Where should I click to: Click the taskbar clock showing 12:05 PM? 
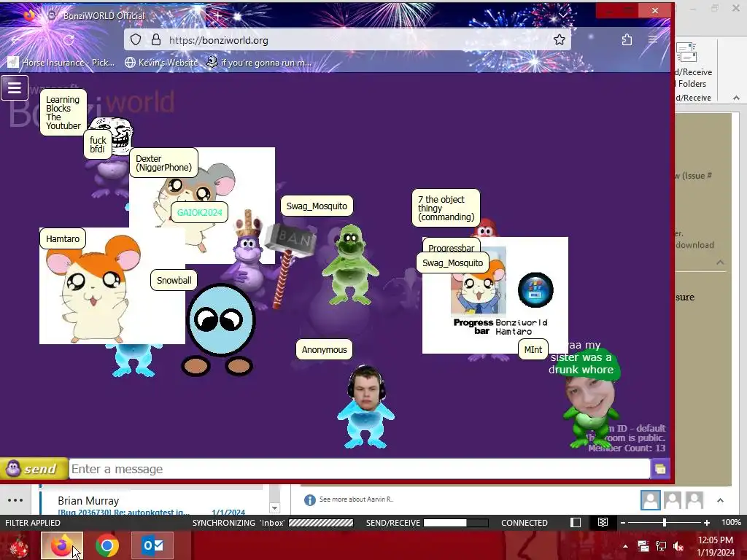pyautogui.click(x=716, y=540)
